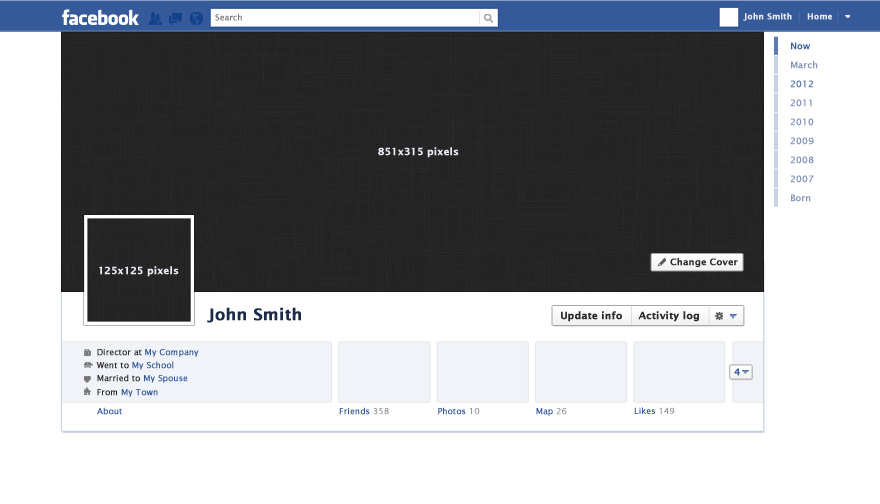
Task: Open the messages icon
Action: pyautogui.click(x=175, y=19)
